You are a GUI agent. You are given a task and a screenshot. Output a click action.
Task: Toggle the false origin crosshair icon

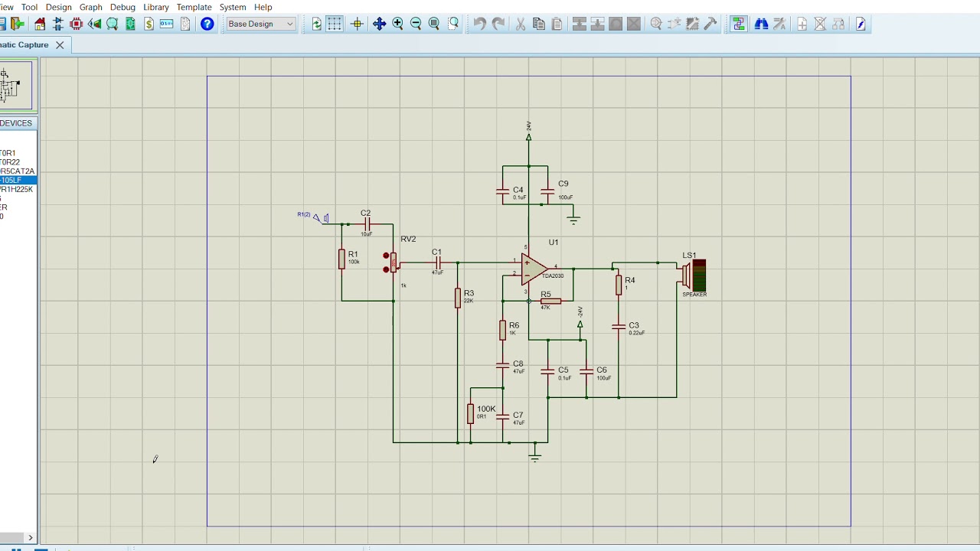pyautogui.click(x=357, y=24)
